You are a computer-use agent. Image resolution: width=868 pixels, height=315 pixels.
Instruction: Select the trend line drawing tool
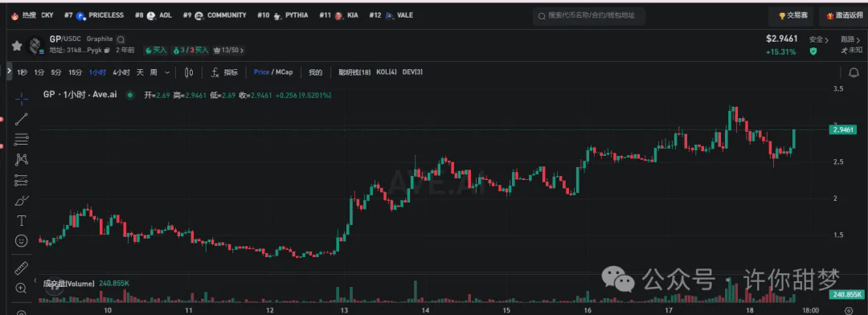click(22, 119)
